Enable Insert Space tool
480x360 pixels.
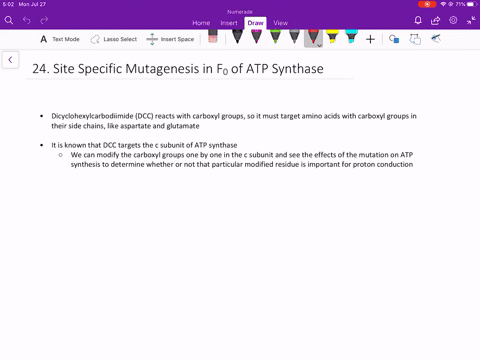pos(170,39)
